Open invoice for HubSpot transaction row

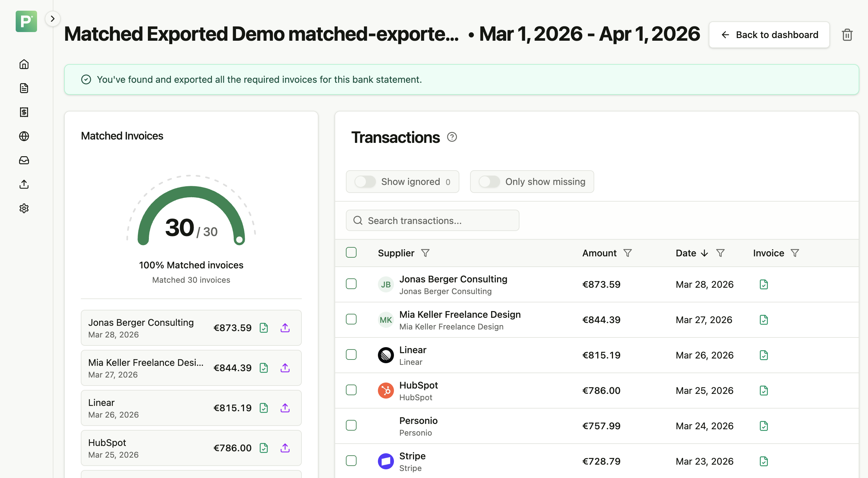click(764, 391)
